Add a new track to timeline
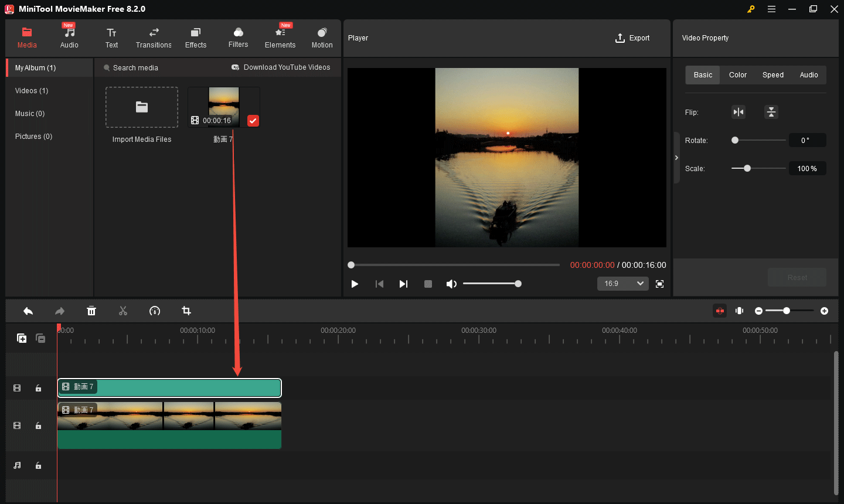The height and width of the screenshot is (504, 844). pos(22,338)
